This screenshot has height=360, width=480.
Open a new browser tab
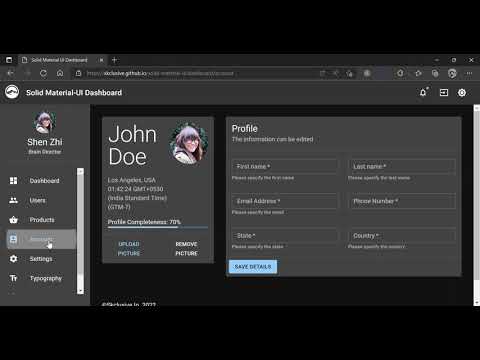tap(114, 60)
